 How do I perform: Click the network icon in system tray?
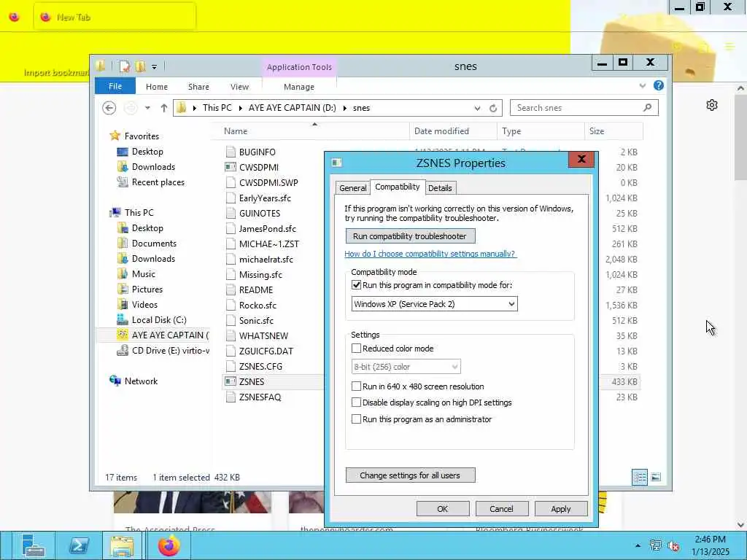[x=656, y=545]
